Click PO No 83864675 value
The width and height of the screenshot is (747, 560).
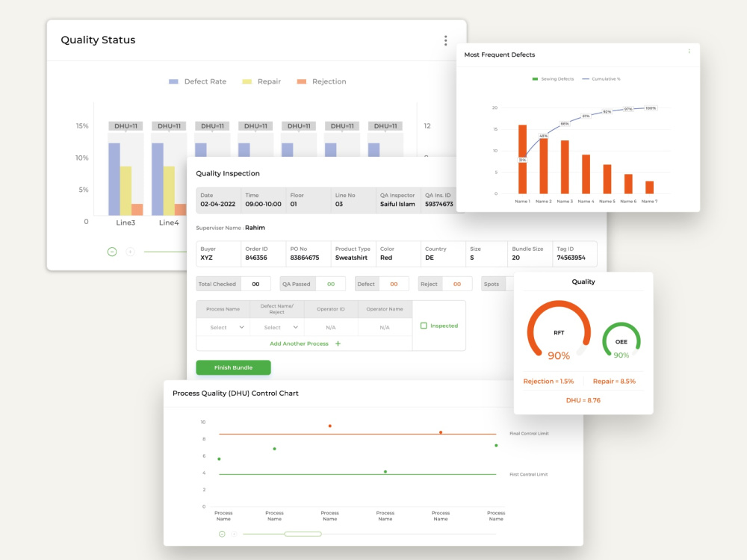coord(305,258)
